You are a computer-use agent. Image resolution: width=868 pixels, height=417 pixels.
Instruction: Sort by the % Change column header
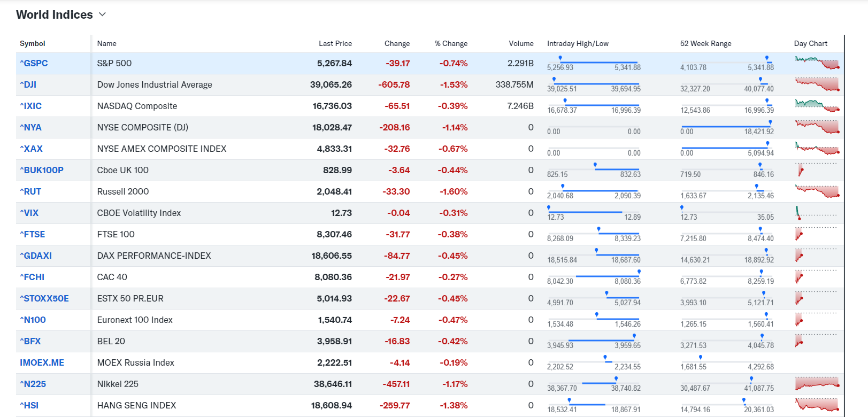point(451,43)
